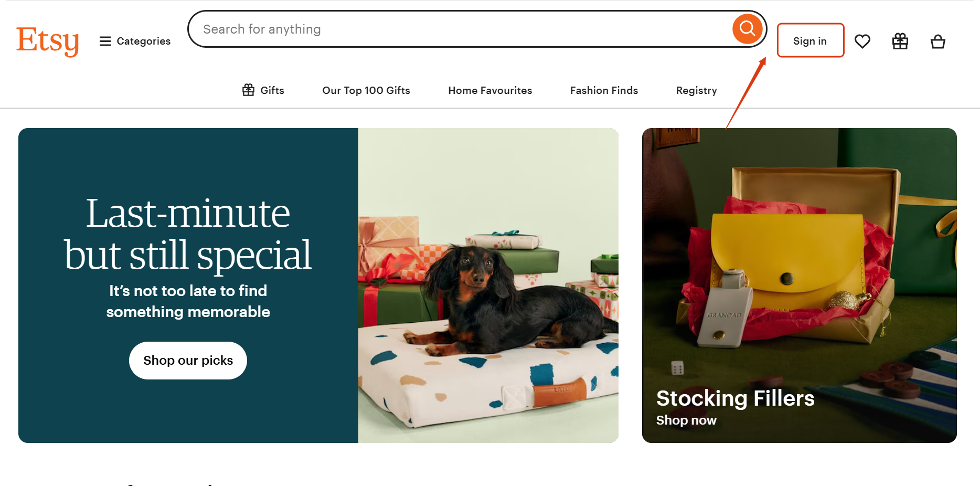The image size is (980, 486).
Task: Open the gift box icon in header
Action: click(x=900, y=41)
